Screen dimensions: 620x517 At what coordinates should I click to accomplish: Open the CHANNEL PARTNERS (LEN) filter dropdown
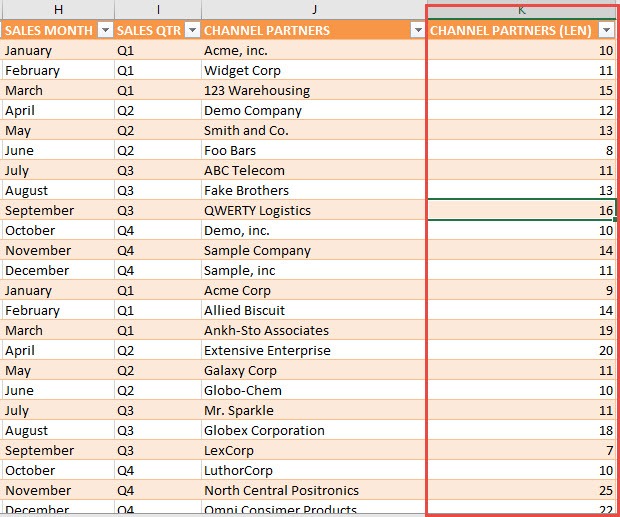coord(607,30)
